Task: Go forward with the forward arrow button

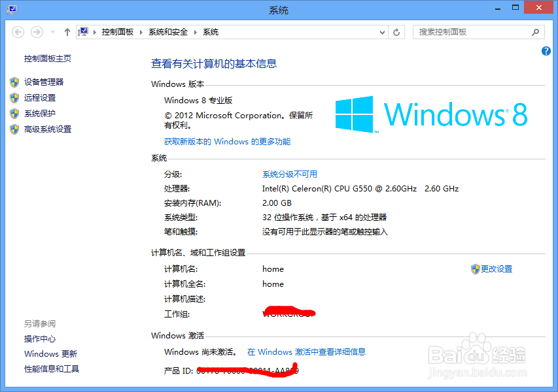Action: tap(37, 32)
